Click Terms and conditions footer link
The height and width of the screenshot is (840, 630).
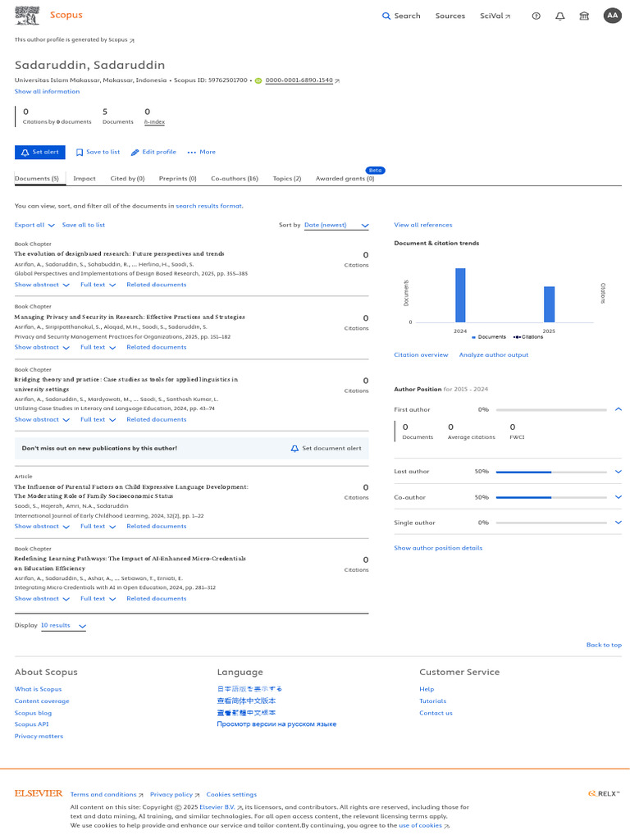107,794
